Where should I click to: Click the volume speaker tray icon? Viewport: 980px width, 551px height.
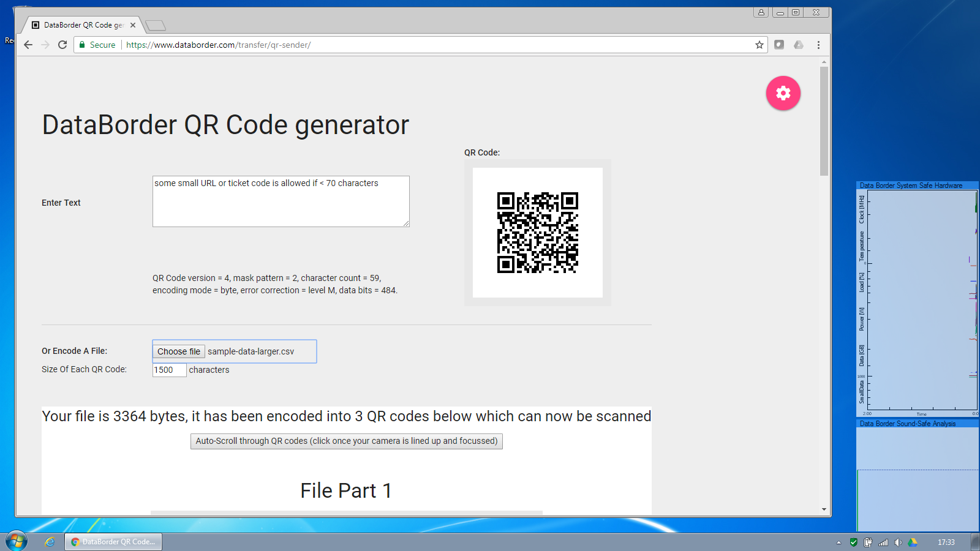(x=897, y=542)
